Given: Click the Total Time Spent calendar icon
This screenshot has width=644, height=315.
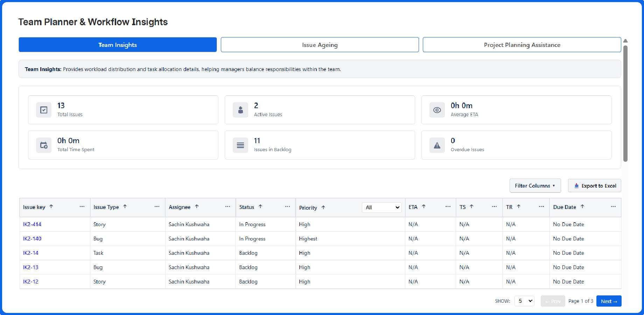Looking at the screenshot, I should (x=44, y=145).
